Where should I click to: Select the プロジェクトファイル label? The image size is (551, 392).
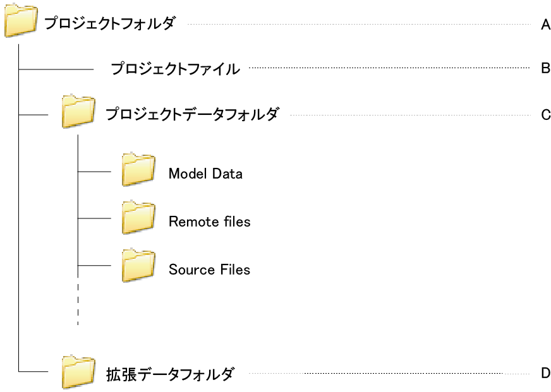click(x=175, y=69)
